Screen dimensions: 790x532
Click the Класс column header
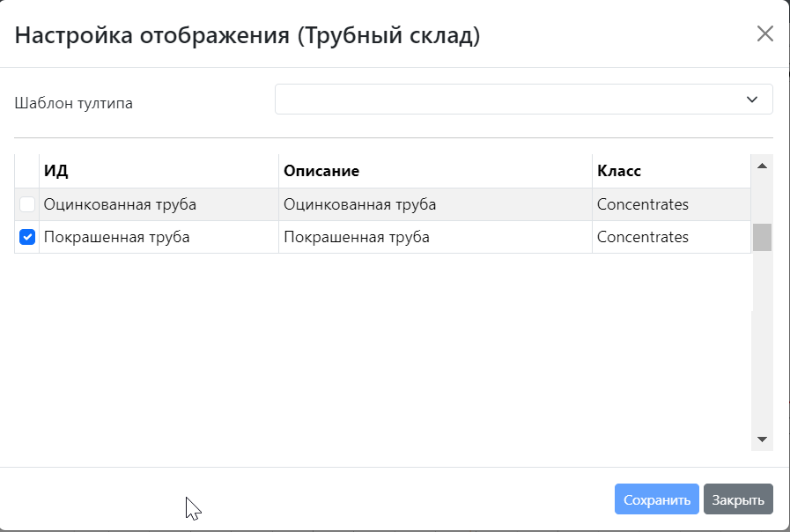[670, 171]
